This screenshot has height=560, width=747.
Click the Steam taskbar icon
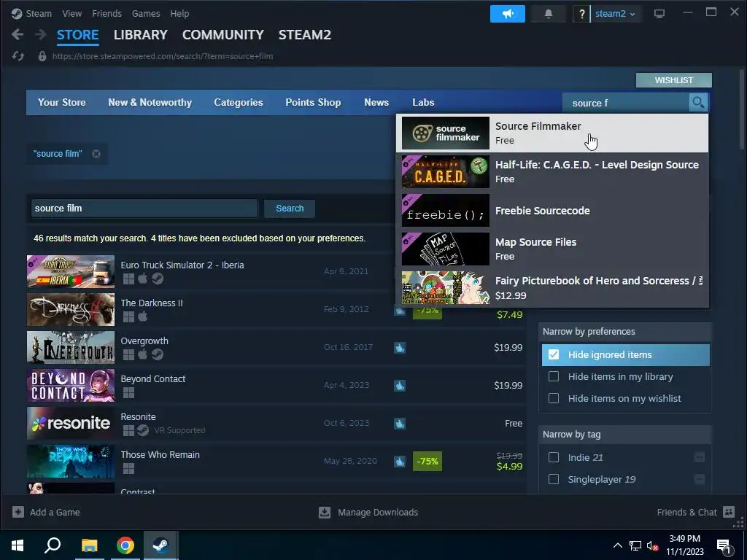pyautogui.click(x=161, y=545)
